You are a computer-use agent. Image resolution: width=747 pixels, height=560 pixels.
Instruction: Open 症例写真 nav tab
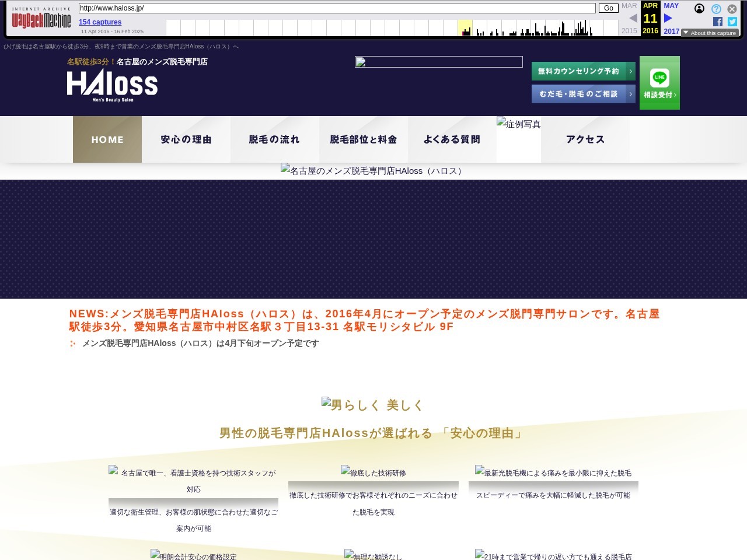[519, 124]
